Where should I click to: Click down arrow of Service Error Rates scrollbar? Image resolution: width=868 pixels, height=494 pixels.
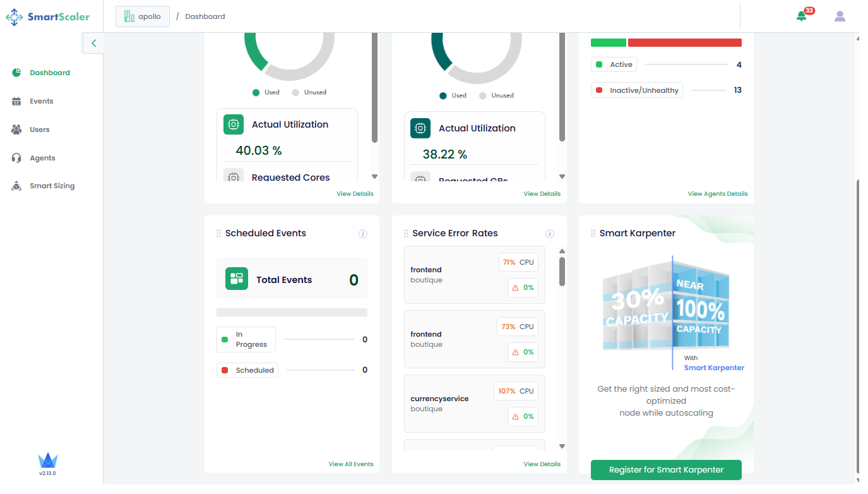(x=562, y=447)
